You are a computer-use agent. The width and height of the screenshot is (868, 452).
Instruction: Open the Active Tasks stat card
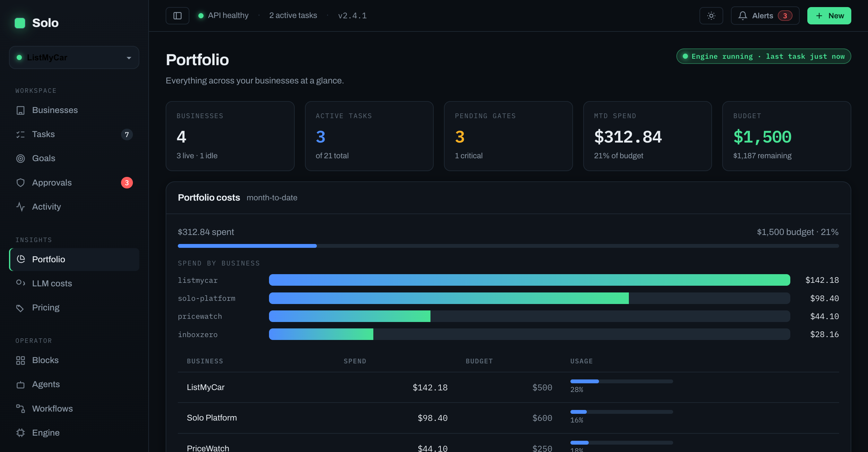pos(369,136)
